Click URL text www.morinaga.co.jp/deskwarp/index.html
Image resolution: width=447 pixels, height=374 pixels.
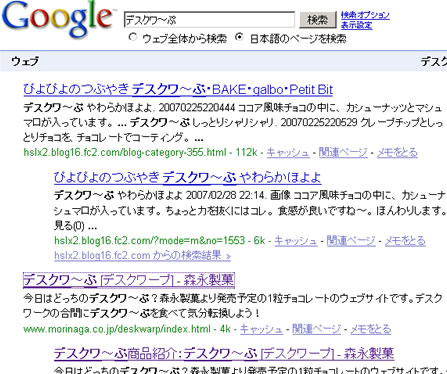[117, 329]
